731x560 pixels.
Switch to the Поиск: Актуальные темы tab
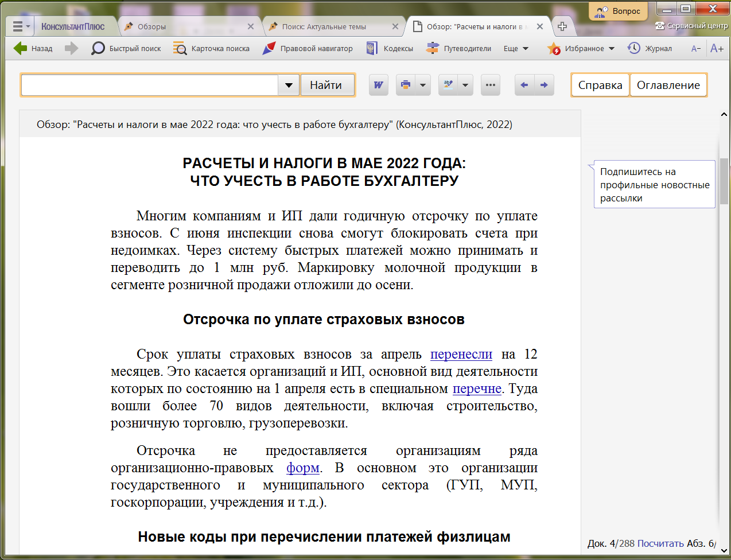pos(324,26)
